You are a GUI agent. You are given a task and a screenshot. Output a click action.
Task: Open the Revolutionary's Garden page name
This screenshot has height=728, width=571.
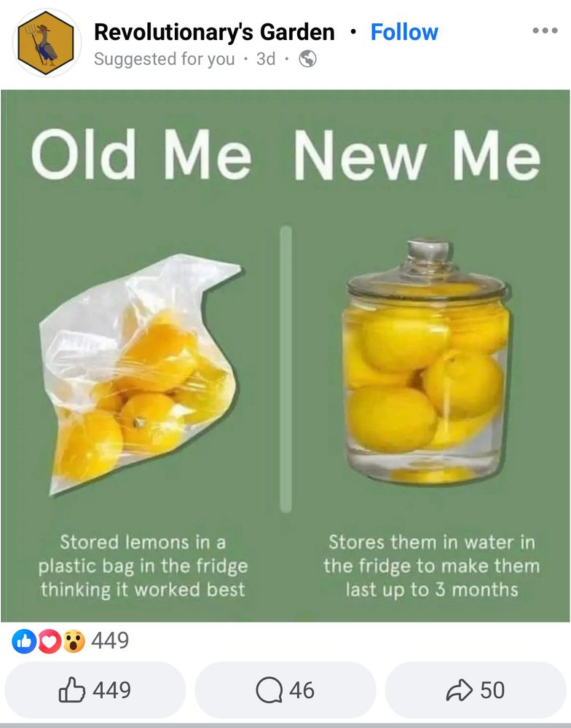click(214, 32)
